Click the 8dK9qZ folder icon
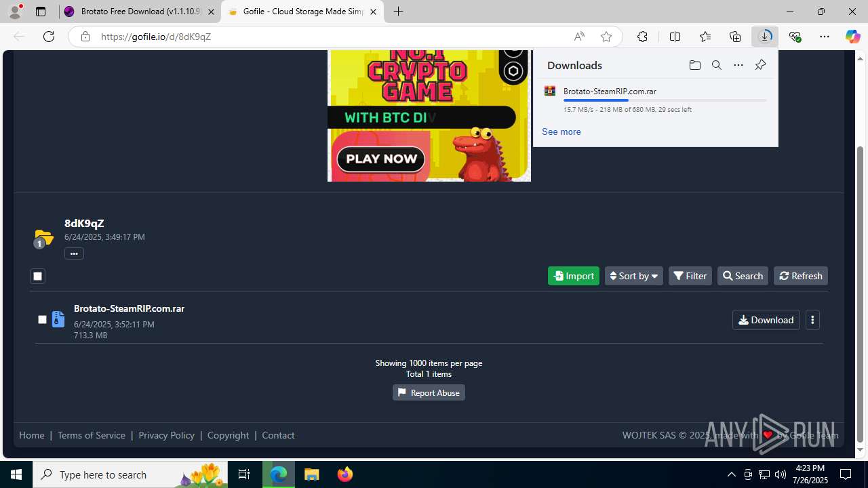868x488 pixels. pyautogui.click(x=43, y=238)
